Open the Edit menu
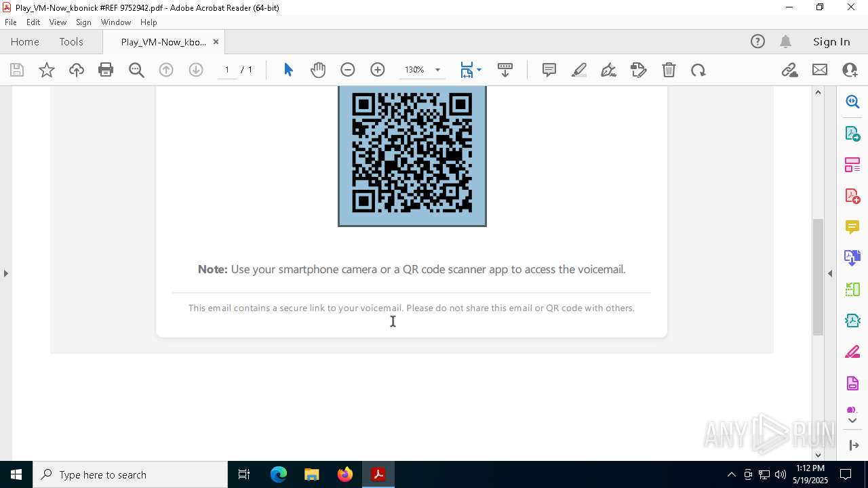This screenshot has width=868, height=488. click(33, 22)
